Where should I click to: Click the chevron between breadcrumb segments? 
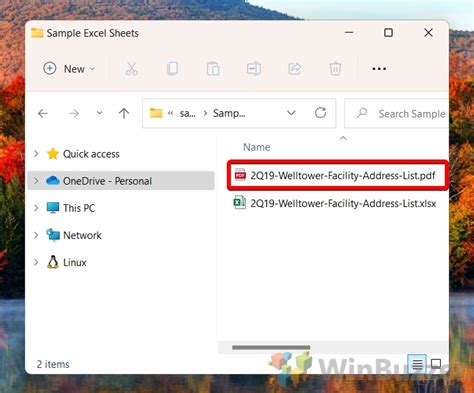[205, 113]
